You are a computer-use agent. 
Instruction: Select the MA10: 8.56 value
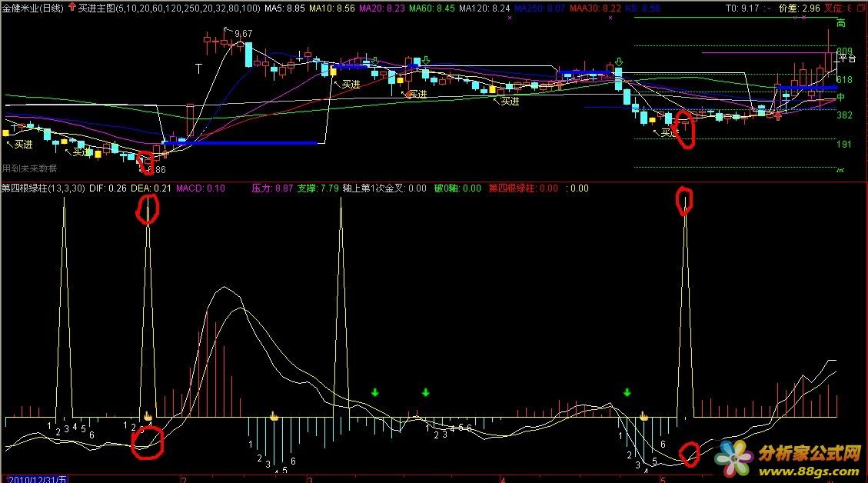click(331, 8)
